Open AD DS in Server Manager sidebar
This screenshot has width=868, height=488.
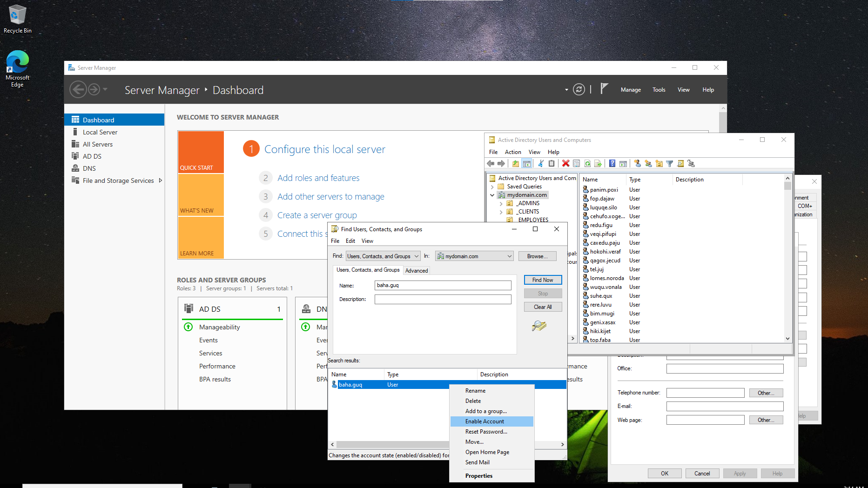click(114, 156)
